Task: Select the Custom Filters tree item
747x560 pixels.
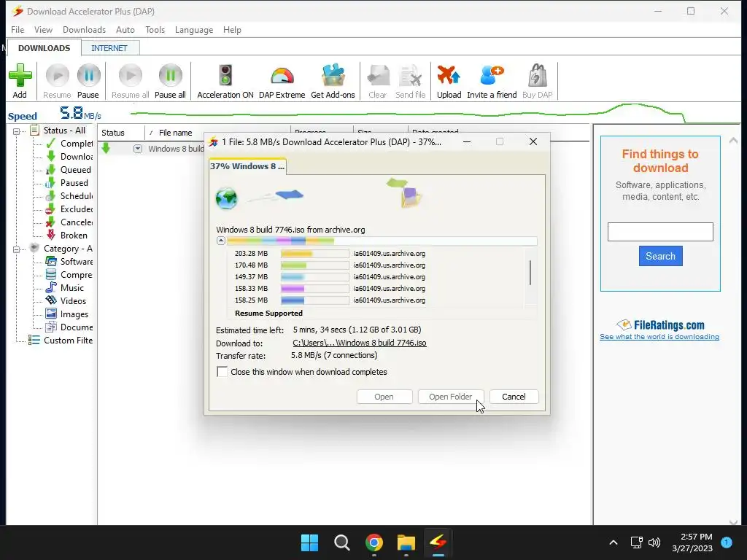Action: pos(61,340)
